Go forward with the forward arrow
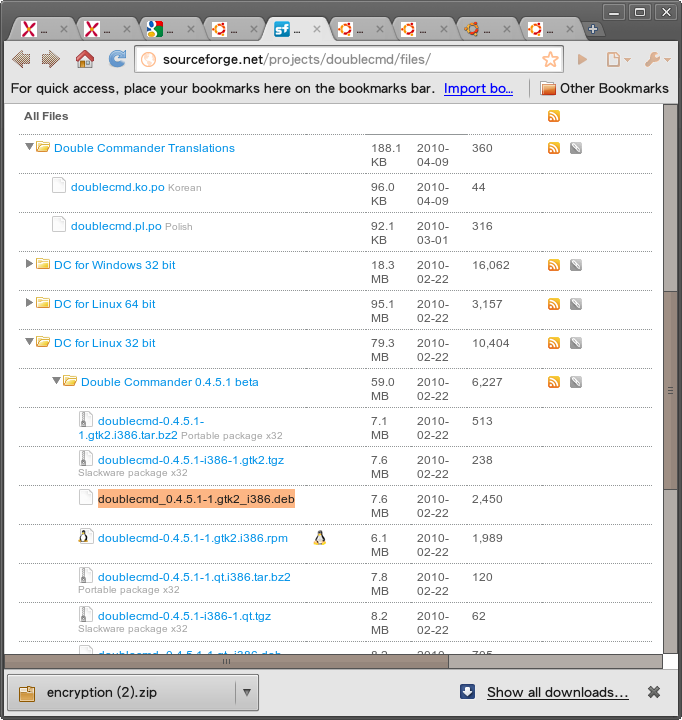Screen dimensions: 682x720 click(51, 59)
